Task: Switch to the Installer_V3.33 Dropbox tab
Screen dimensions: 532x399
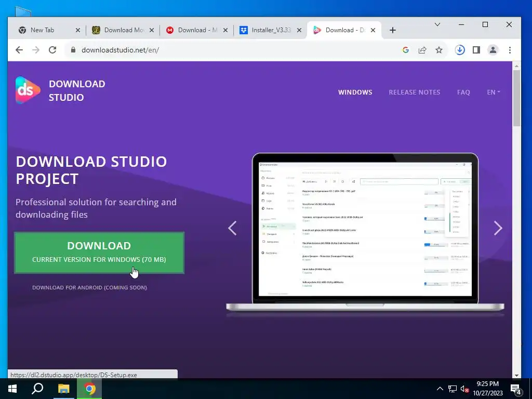Action: point(270,30)
